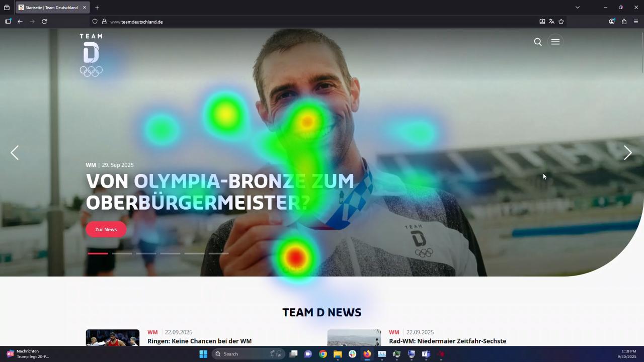644x362 pixels.
Task: Open the Ringen WM news link
Action: tap(199, 341)
